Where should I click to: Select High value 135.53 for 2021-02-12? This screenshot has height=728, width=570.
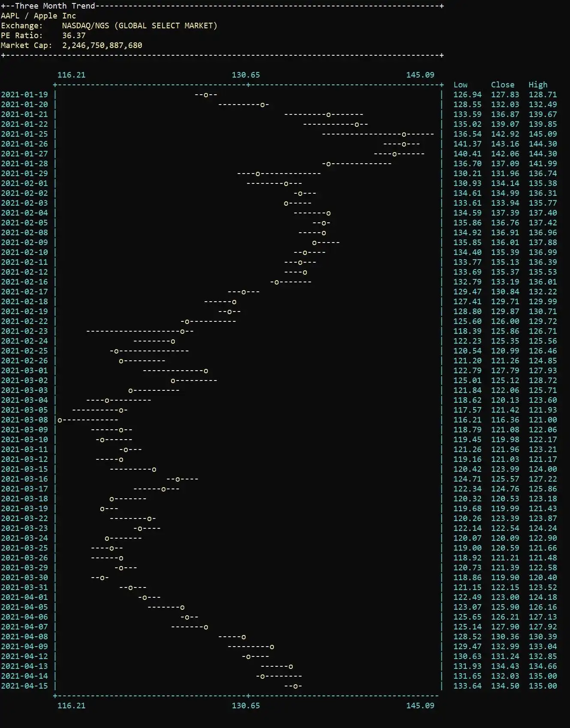click(543, 272)
